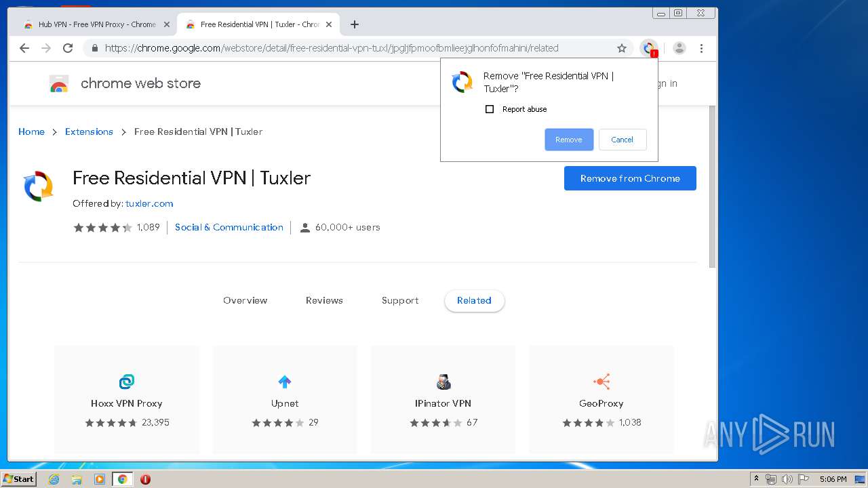Bookmark this page with the star icon
This screenshot has width=868, height=488.
click(x=621, y=48)
